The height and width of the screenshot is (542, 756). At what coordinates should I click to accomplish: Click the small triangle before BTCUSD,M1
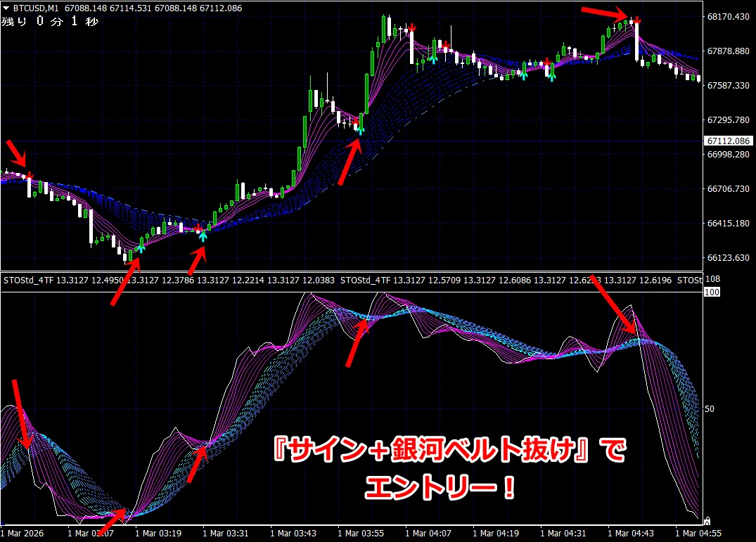[x=6, y=8]
